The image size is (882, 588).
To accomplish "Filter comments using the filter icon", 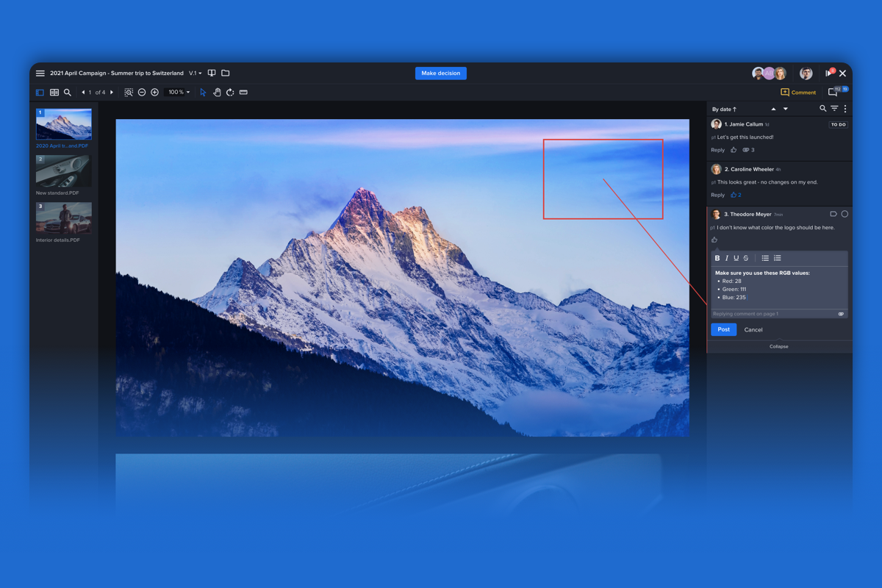I will pyautogui.click(x=834, y=108).
